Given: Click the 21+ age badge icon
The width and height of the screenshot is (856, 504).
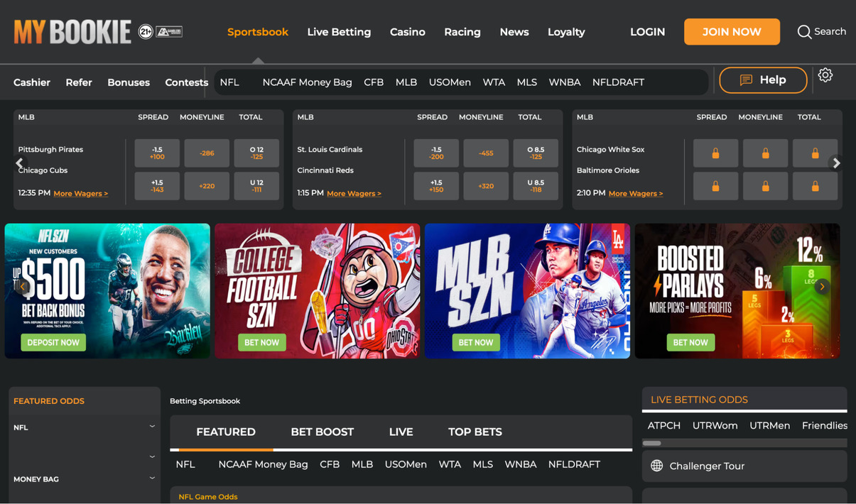Looking at the screenshot, I should coord(146,31).
